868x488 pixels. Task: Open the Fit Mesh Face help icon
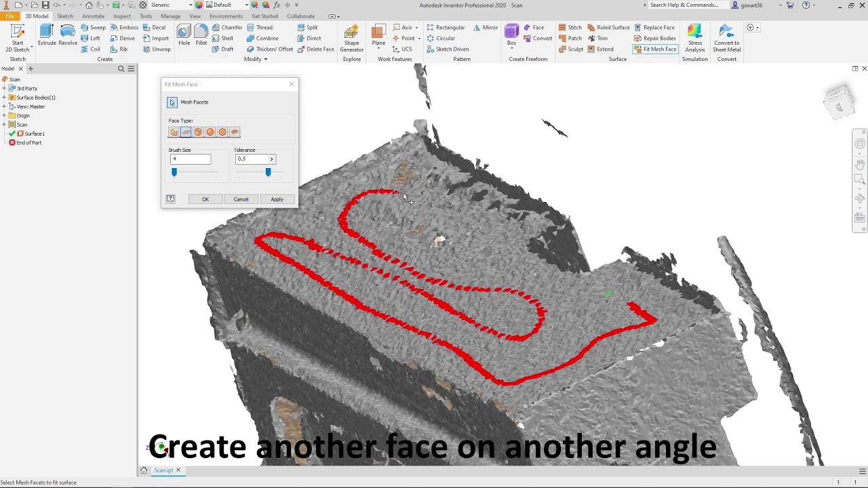[x=171, y=199]
